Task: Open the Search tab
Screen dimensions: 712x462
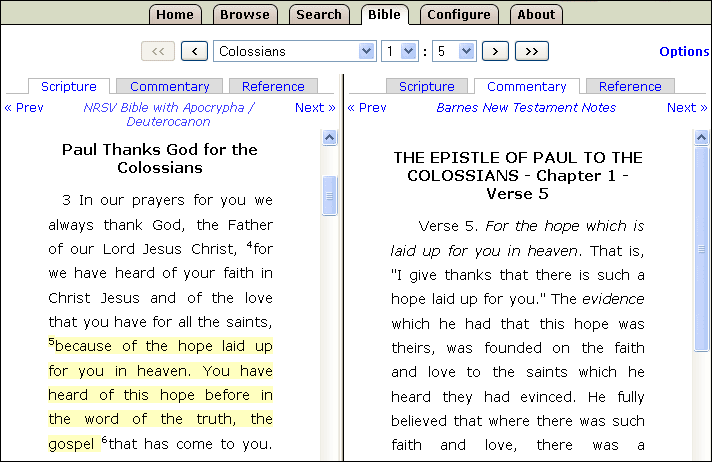Action: point(319,15)
